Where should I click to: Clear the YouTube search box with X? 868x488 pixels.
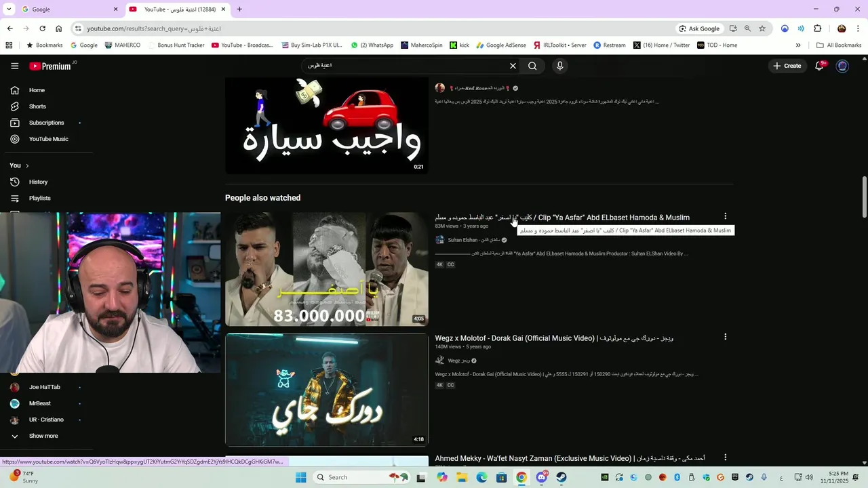pos(513,66)
